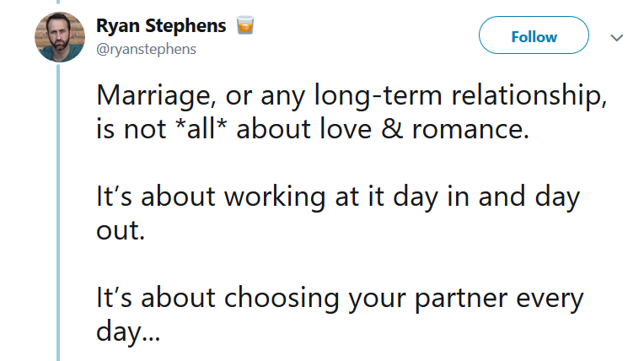
Task: Follow Ryan Stephens
Action: click(534, 35)
